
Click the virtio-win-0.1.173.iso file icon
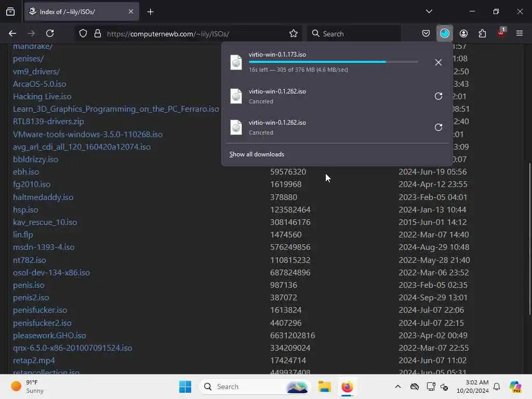[236, 62]
